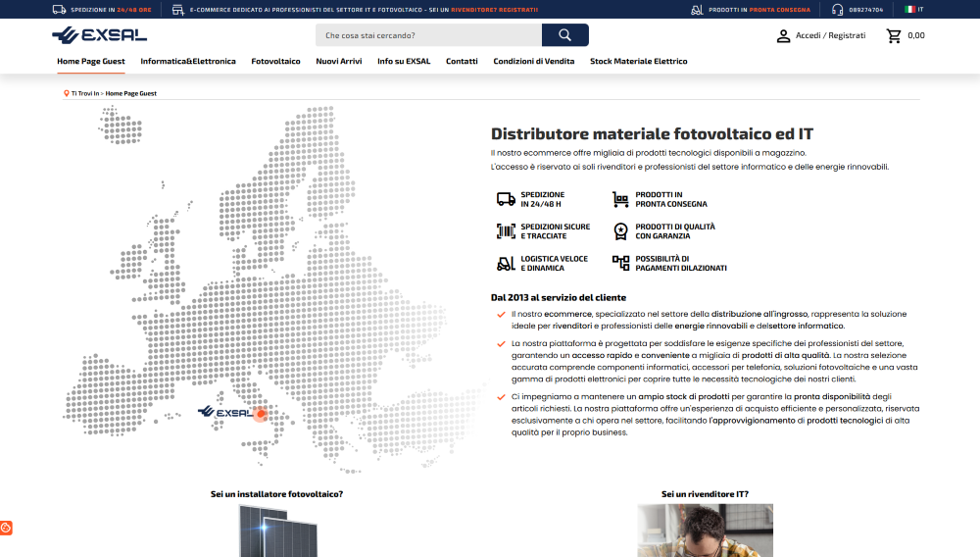This screenshot has height=557, width=980.
Task: Click the delivery truck icon for Spedizione 24/48 H
Action: [506, 199]
